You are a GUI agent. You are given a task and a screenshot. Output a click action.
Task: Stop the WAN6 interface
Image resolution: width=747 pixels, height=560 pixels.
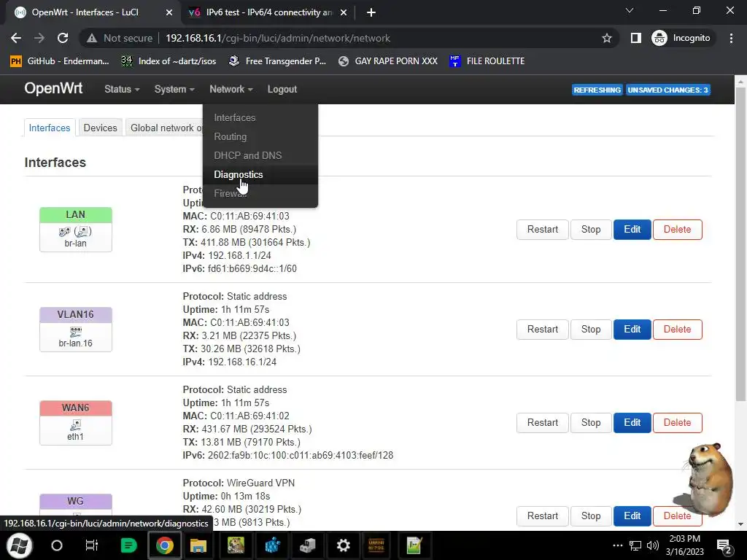tap(591, 423)
